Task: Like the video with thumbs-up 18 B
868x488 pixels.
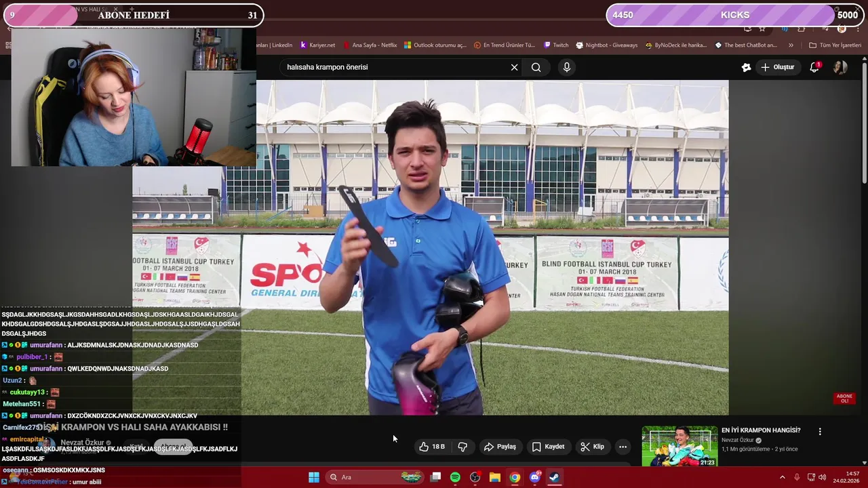Action: [431, 447]
